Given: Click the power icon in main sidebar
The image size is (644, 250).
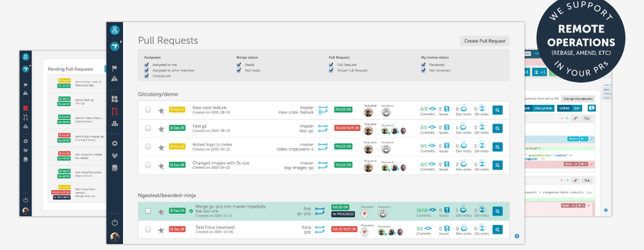Looking at the screenshot, I should (115, 222).
